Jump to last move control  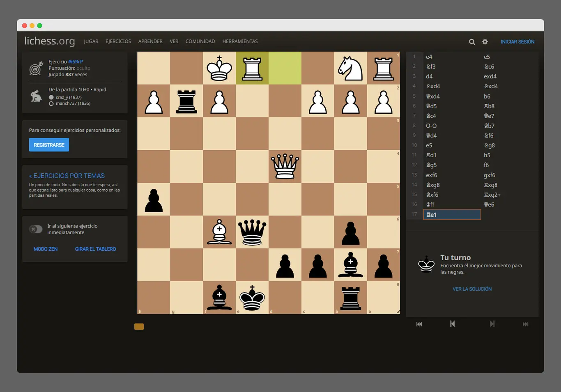click(x=525, y=324)
